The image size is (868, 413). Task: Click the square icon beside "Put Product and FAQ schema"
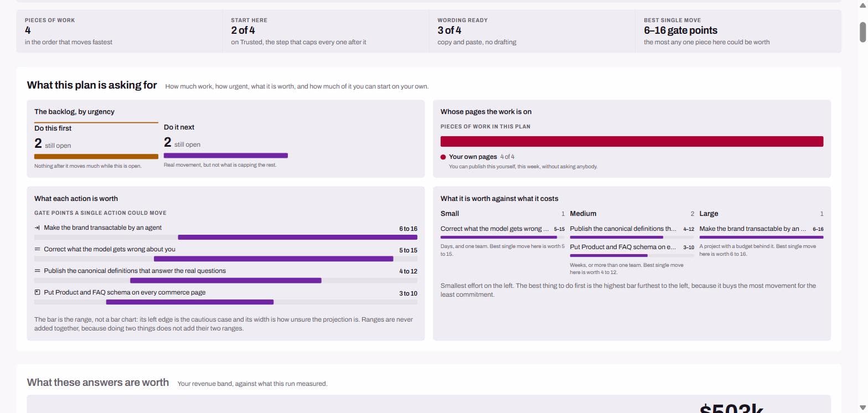(x=37, y=293)
